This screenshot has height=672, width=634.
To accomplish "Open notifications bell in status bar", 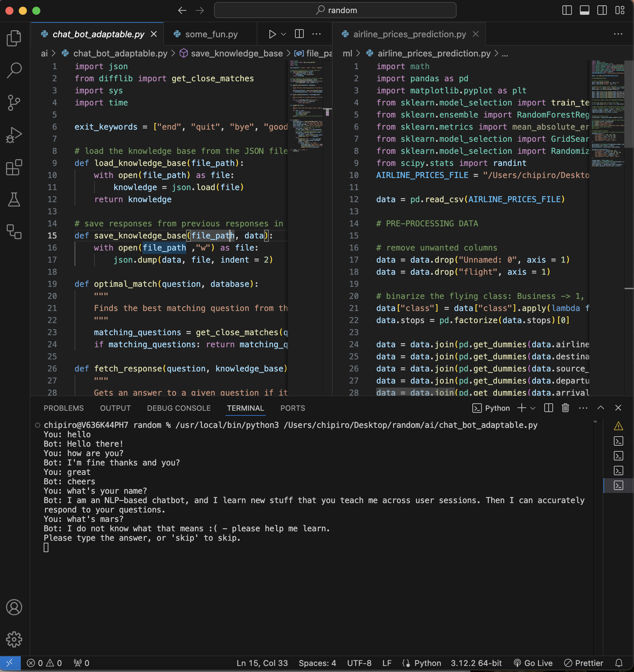I will click(x=619, y=663).
